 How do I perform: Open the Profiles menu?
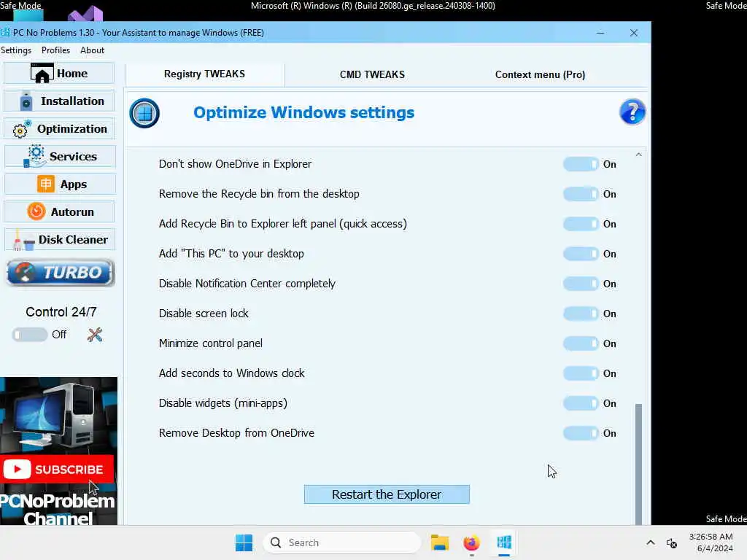55,50
